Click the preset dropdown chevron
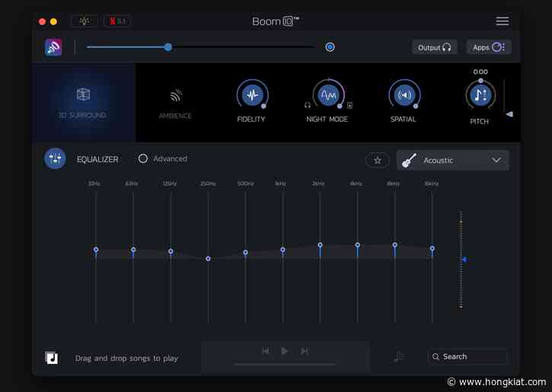This screenshot has width=552, height=392. coord(496,160)
